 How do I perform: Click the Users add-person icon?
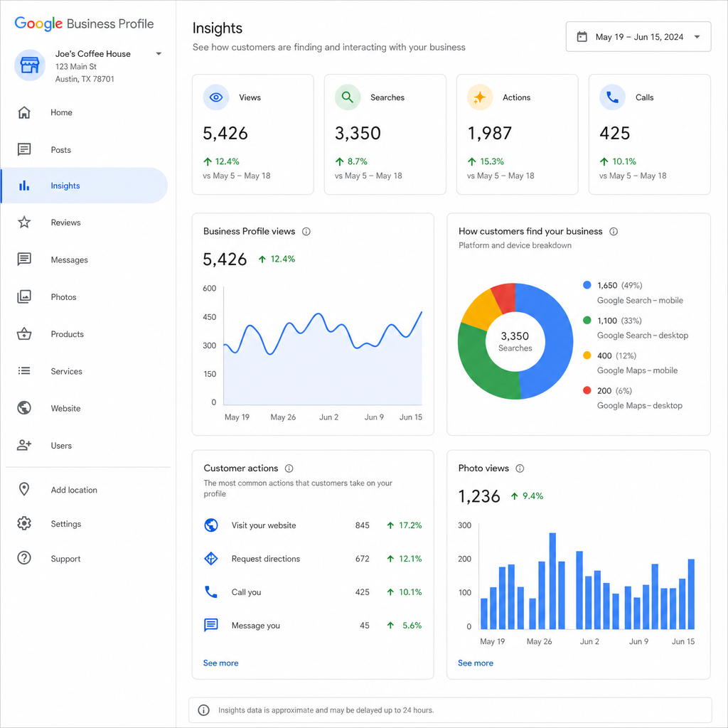pos(24,445)
